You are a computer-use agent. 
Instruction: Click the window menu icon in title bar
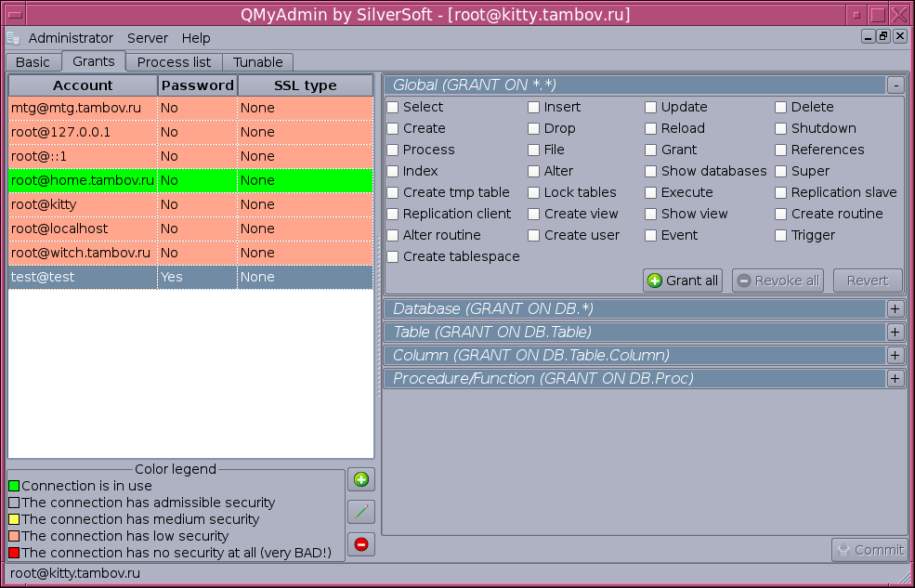(12, 14)
